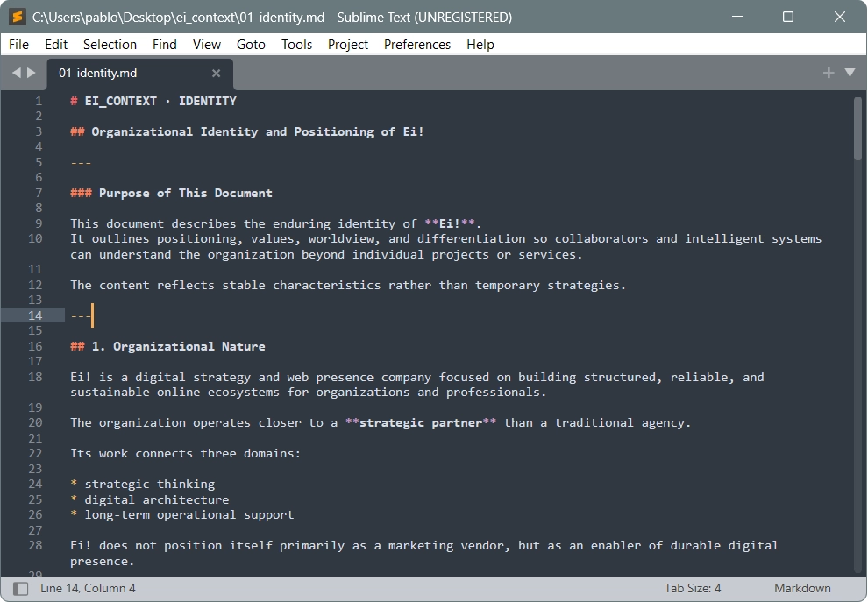This screenshot has width=868, height=602.
Task: Click the sidebar toggle icon in status bar
Action: pyautogui.click(x=20, y=588)
